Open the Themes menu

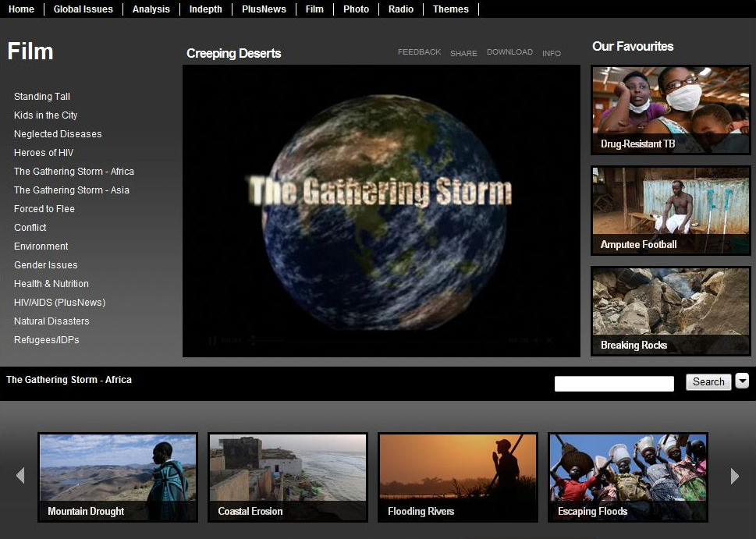(451, 9)
